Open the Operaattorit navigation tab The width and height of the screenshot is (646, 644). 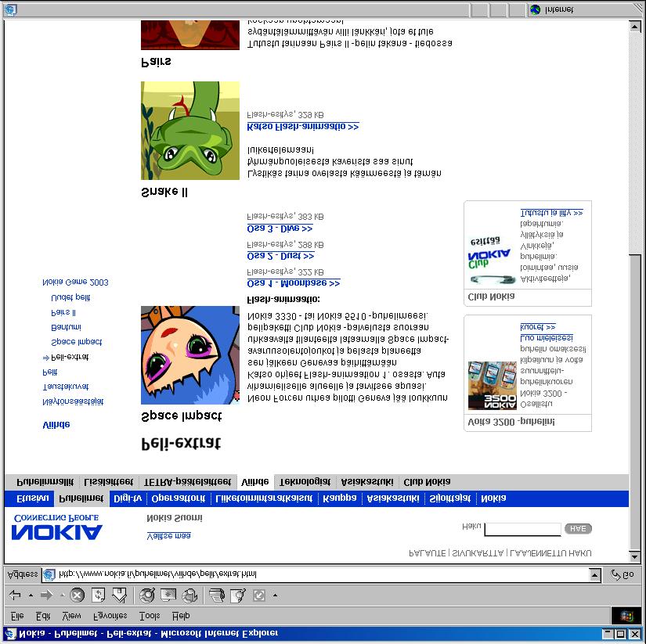tap(179, 498)
